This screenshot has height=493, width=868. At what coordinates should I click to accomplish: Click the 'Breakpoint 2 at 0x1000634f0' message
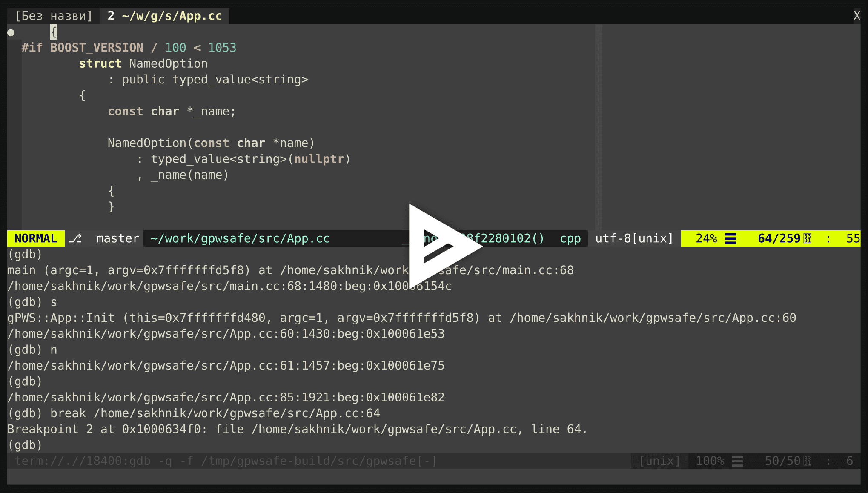pyautogui.click(x=297, y=429)
